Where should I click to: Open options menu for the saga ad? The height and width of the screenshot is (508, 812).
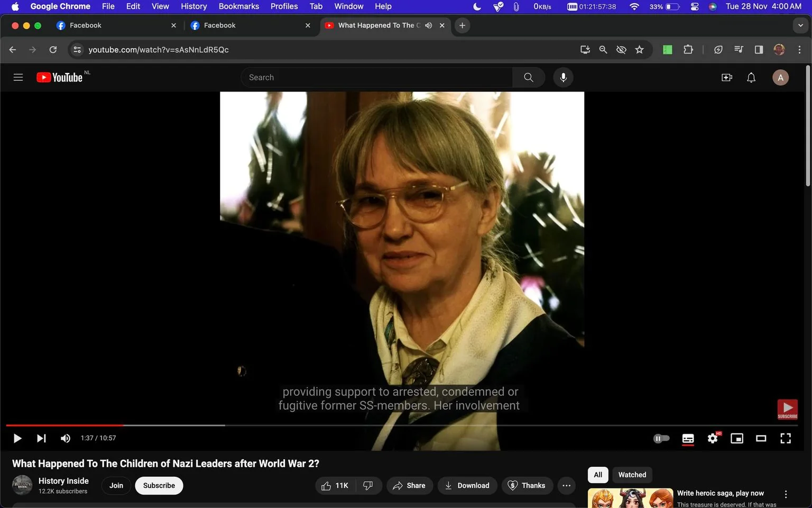point(786,494)
